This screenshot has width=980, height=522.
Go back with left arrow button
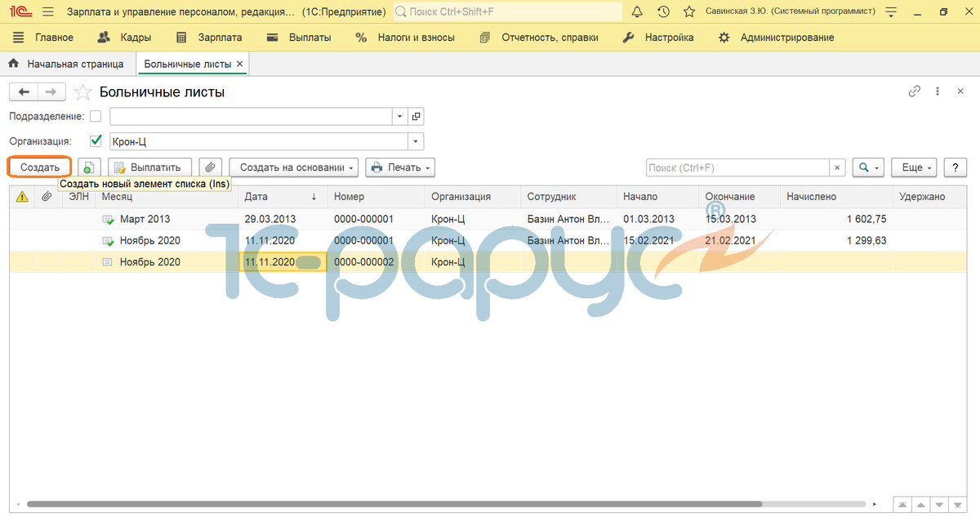[x=24, y=92]
